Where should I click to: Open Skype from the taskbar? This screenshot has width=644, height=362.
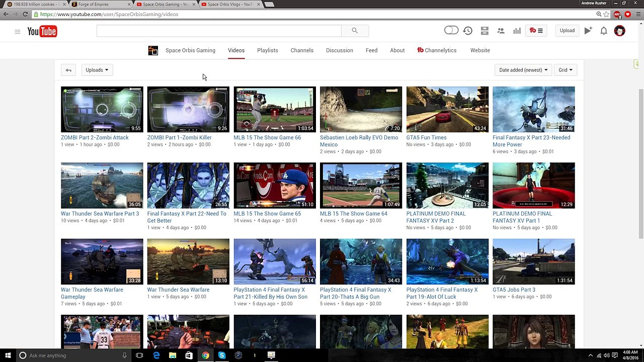click(222, 355)
